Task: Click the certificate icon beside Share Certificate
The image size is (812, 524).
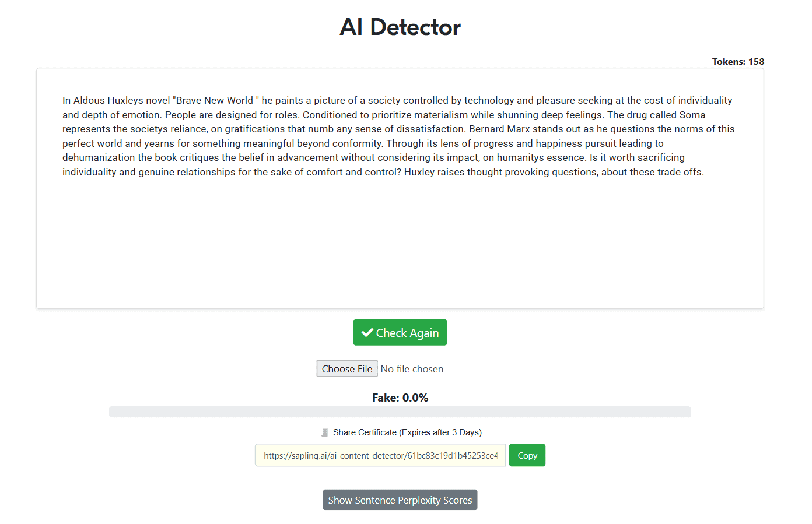Action: pyautogui.click(x=325, y=432)
